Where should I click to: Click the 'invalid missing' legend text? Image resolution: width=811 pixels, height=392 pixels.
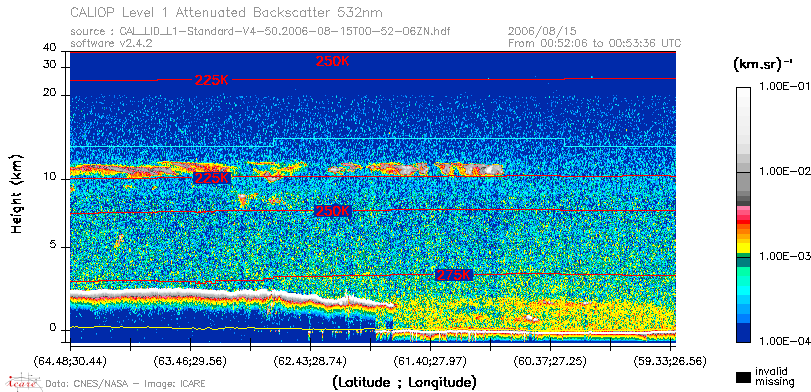point(774,376)
